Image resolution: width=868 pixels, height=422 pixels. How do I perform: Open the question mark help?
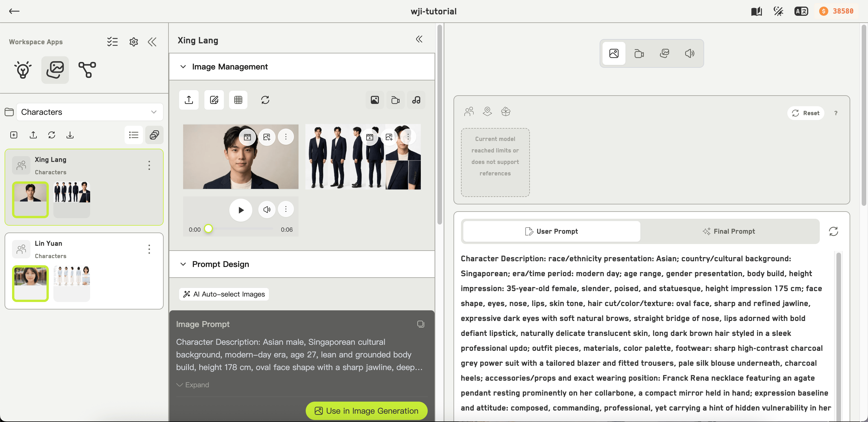836,113
